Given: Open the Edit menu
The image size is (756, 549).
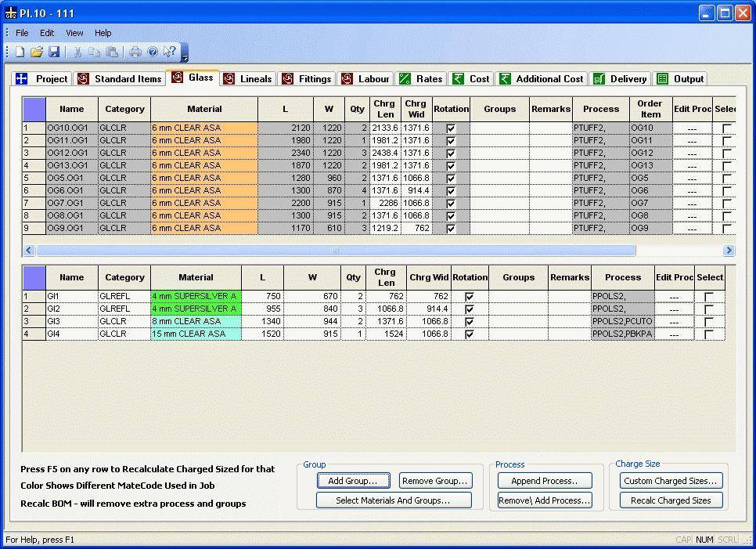Looking at the screenshot, I should coord(47,33).
